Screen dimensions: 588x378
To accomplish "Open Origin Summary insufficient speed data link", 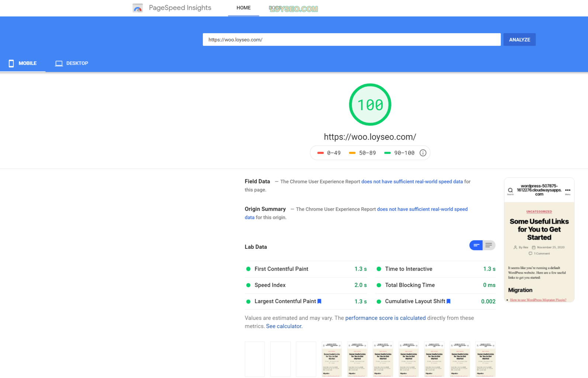I will coord(422,209).
